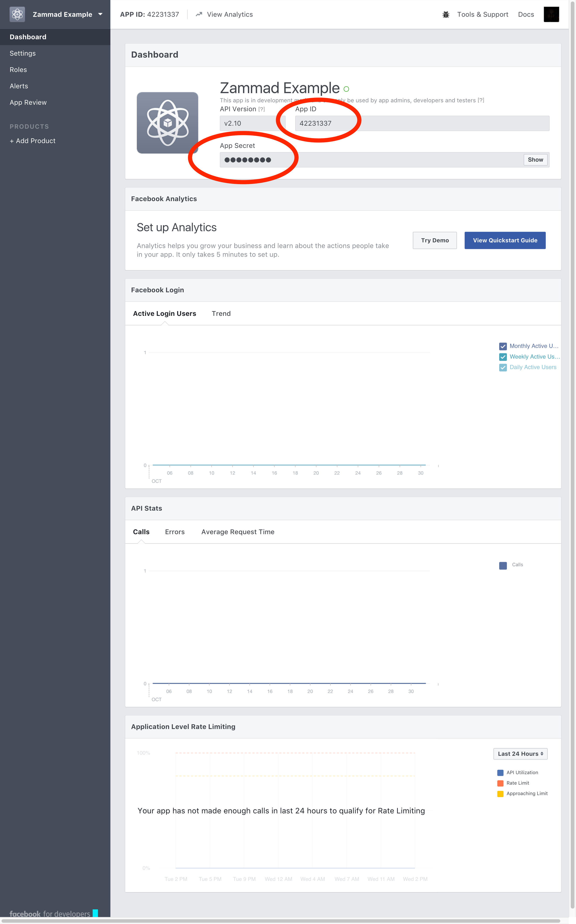Click the Facebook Login section header
This screenshot has height=924, width=576.
157,290
